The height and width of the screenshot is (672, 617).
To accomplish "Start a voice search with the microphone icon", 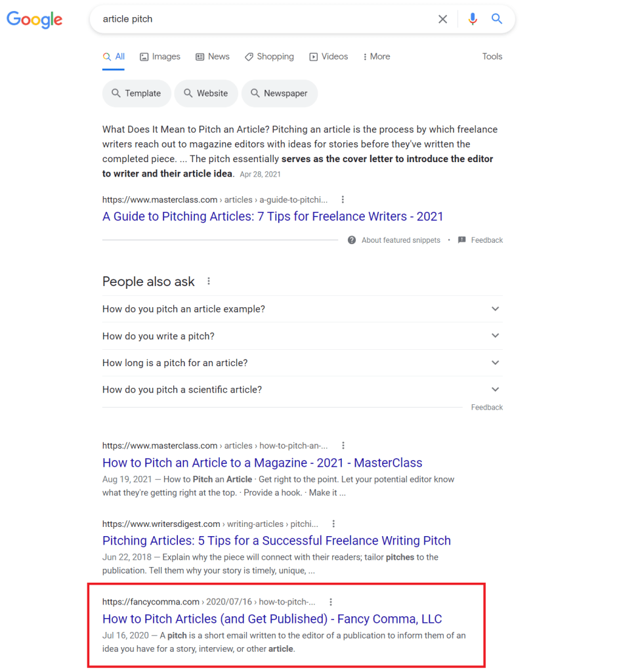I will click(x=473, y=19).
